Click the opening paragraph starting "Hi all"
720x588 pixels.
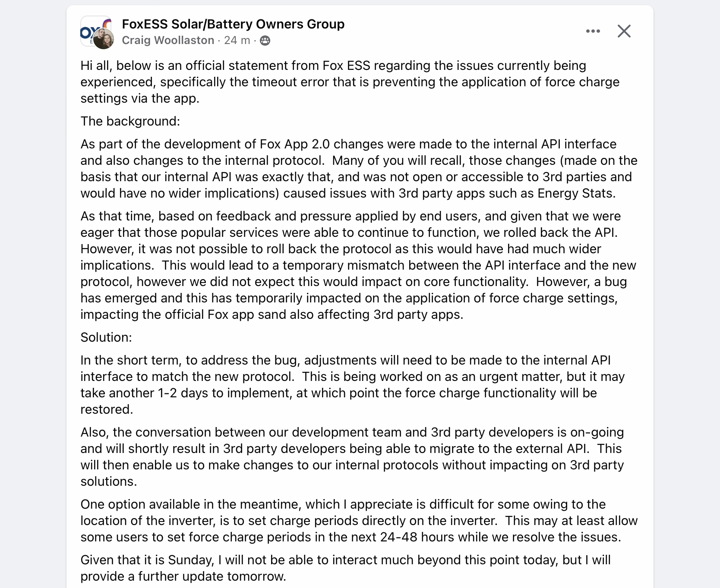[x=350, y=82]
